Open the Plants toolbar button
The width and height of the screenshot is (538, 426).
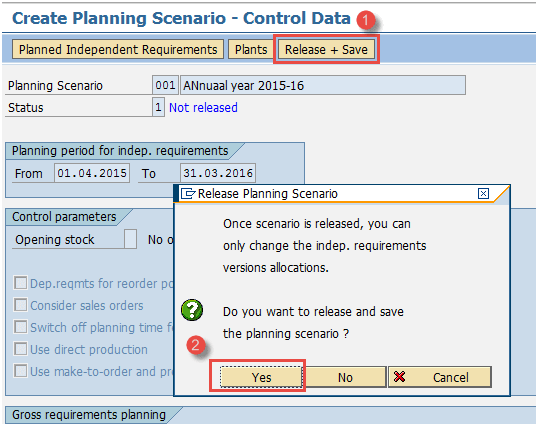(x=251, y=49)
